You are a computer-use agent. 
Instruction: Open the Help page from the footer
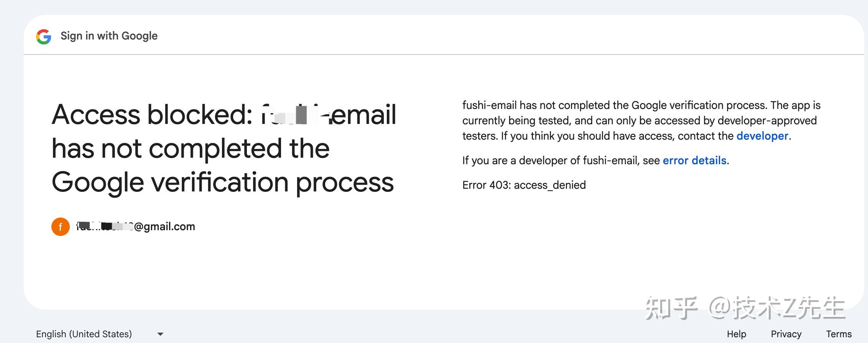tap(736, 334)
